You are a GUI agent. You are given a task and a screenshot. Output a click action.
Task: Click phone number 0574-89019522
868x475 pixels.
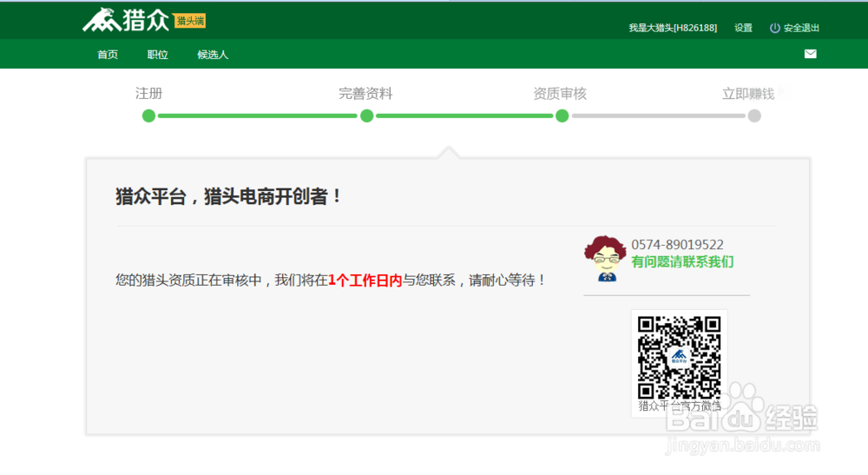pyautogui.click(x=677, y=245)
